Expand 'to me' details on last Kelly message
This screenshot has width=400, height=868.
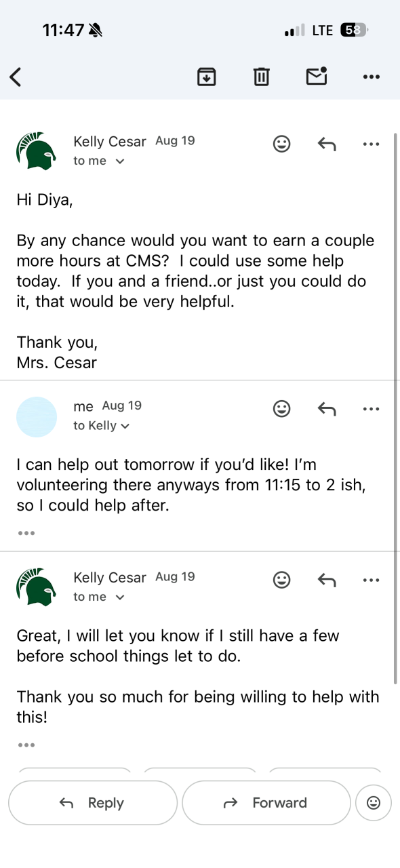coord(120,597)
